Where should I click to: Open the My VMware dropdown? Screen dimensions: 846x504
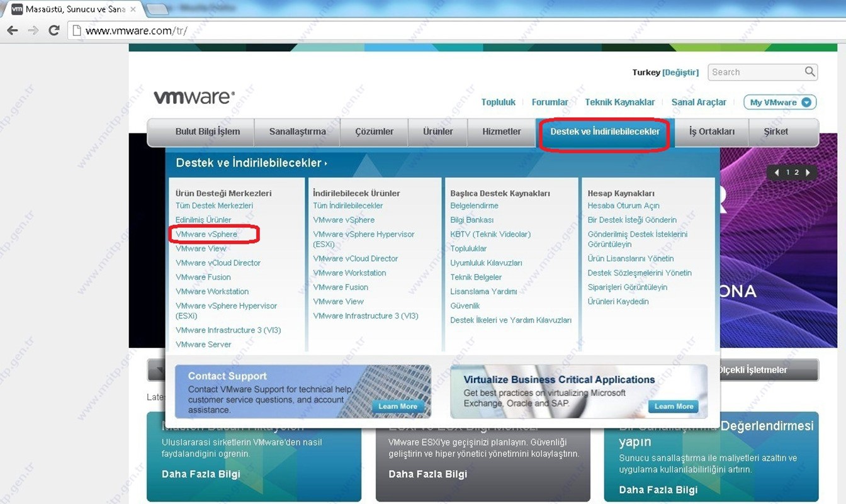[x=780, y=103]
